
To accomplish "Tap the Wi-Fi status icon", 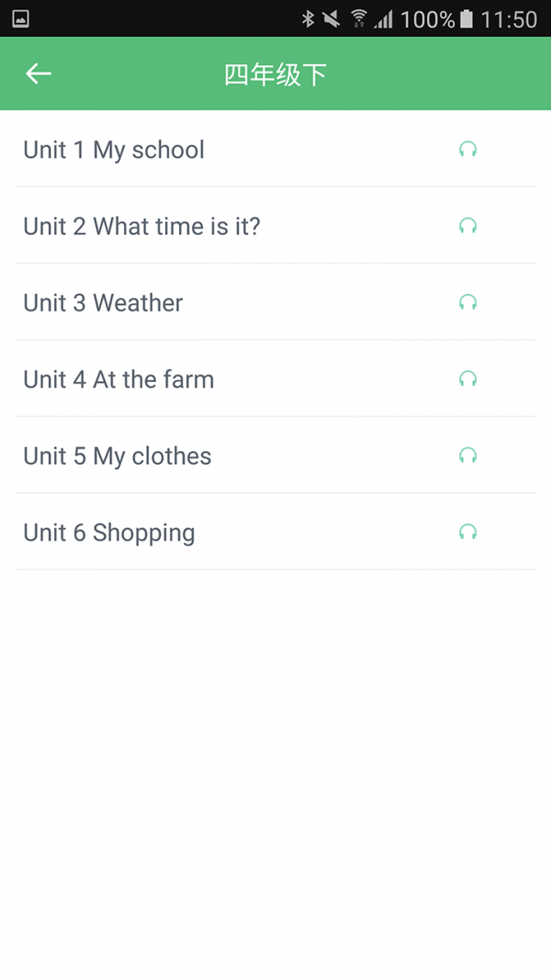I will pos(358,19).
